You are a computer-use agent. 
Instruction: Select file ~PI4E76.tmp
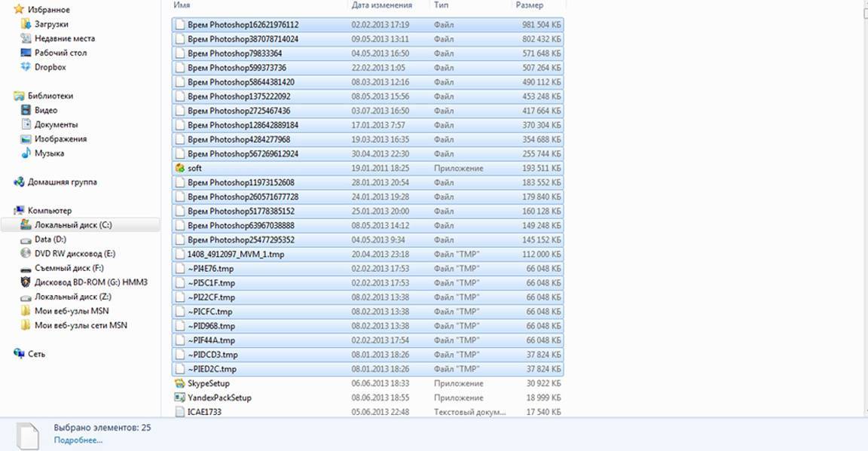click(x=368, y=268)
